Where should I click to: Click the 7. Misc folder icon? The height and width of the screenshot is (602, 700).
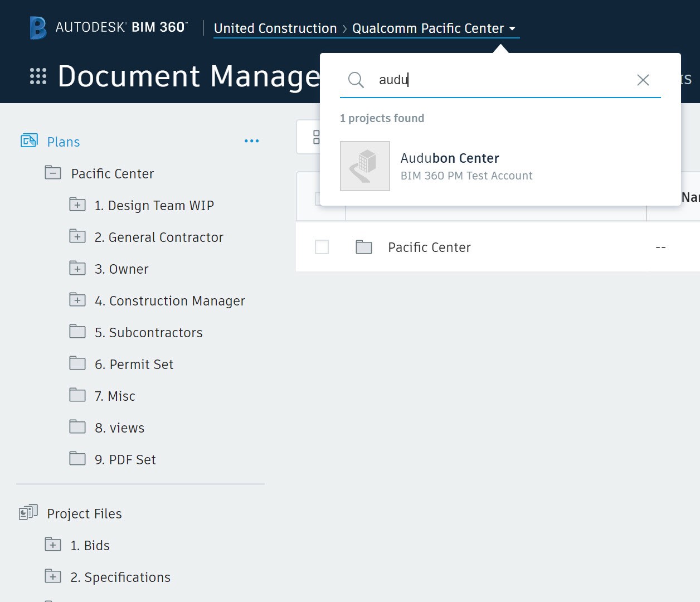coord(77,395)
